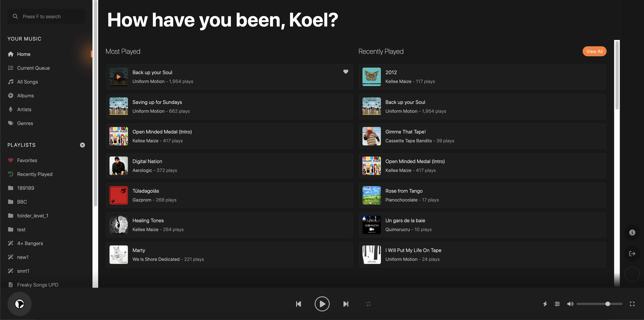Viewport: 644px width, 320px height.
Task: Open the equalizer sliders icon
Action: (x=557, y=304)
